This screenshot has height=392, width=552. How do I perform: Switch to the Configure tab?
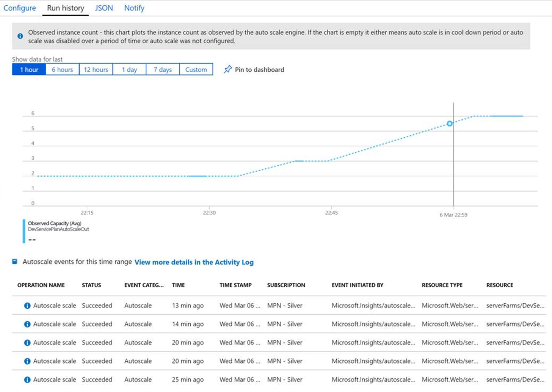point(20,8)
